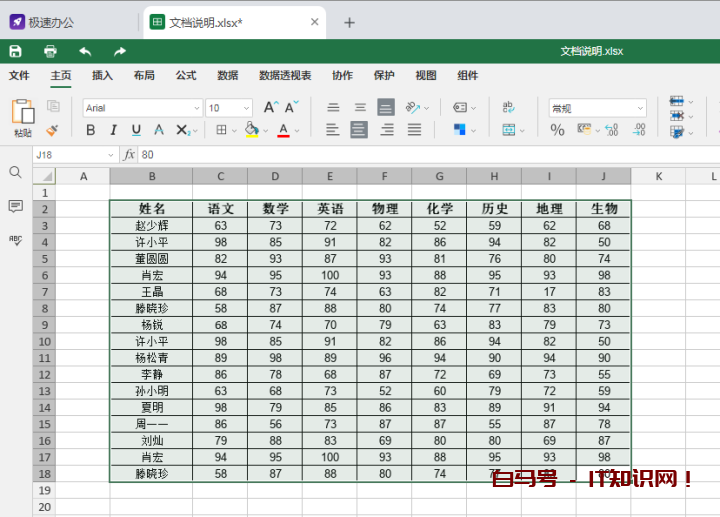Switch to the 插入 tab
The image size is (720, 517).
coord(102,75)
